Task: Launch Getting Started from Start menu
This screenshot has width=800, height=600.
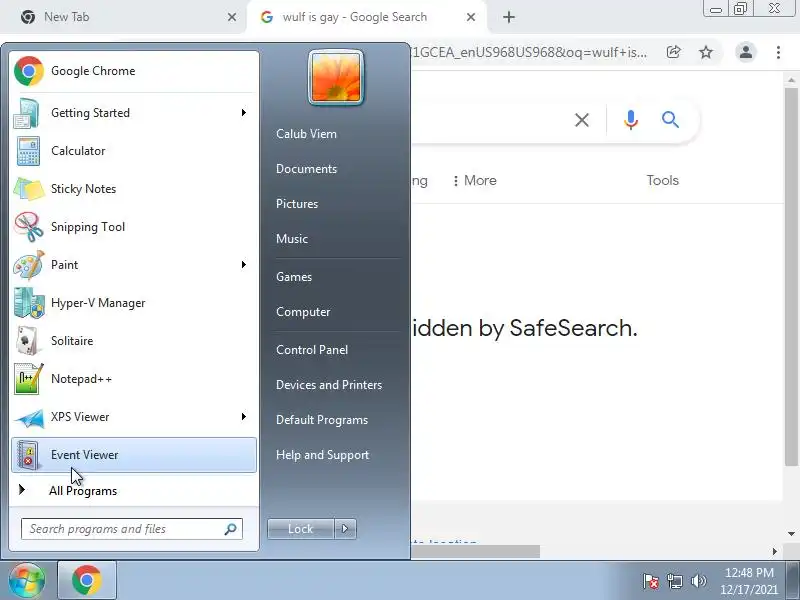Action: coord(134,113)
